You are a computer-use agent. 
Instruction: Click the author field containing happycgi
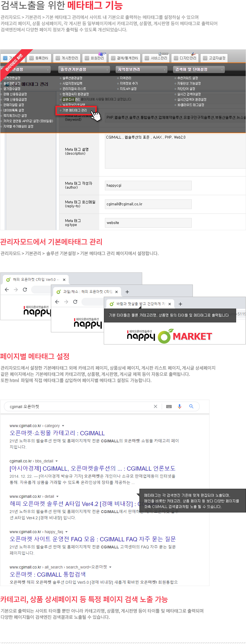(148, 186)
